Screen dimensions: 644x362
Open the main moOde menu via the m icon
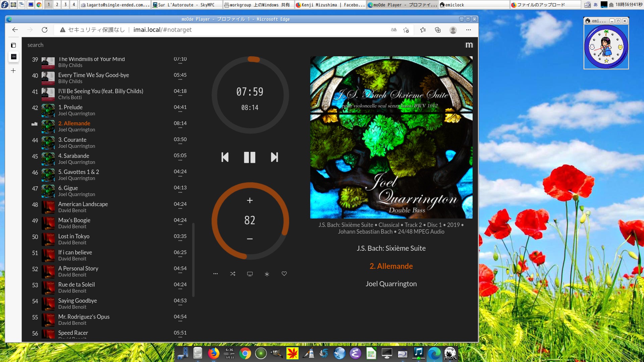point(469,45)
